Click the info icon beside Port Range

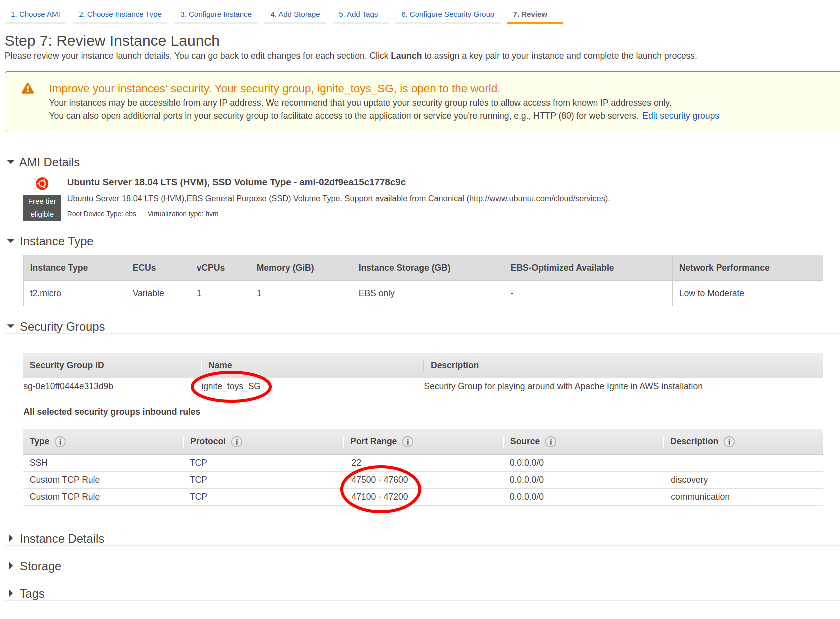[408, 442]
